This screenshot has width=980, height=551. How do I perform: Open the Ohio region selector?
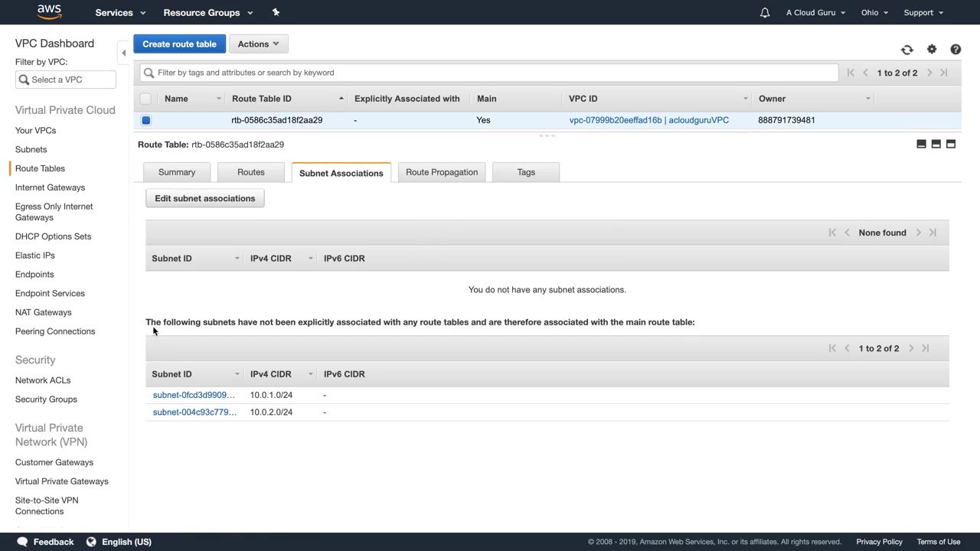click(874, 12)
